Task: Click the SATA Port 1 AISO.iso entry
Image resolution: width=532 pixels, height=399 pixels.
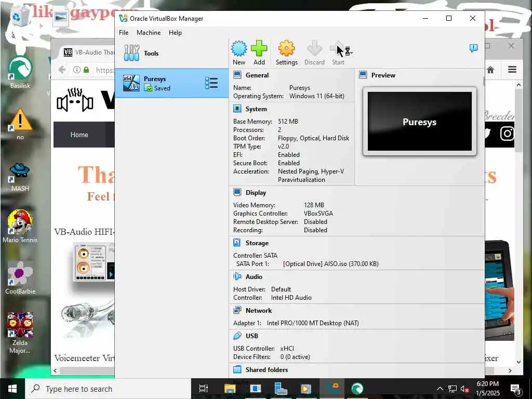Action: point(331,263)
